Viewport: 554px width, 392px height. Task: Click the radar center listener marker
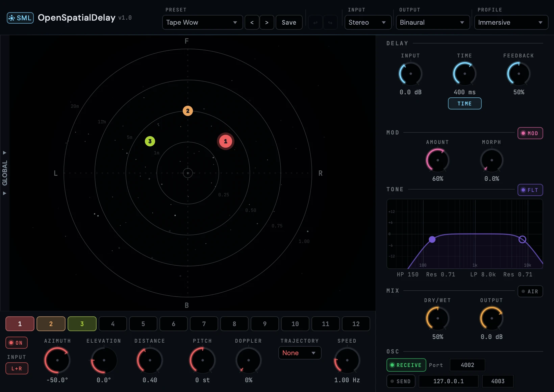click(x=188, y=173)
